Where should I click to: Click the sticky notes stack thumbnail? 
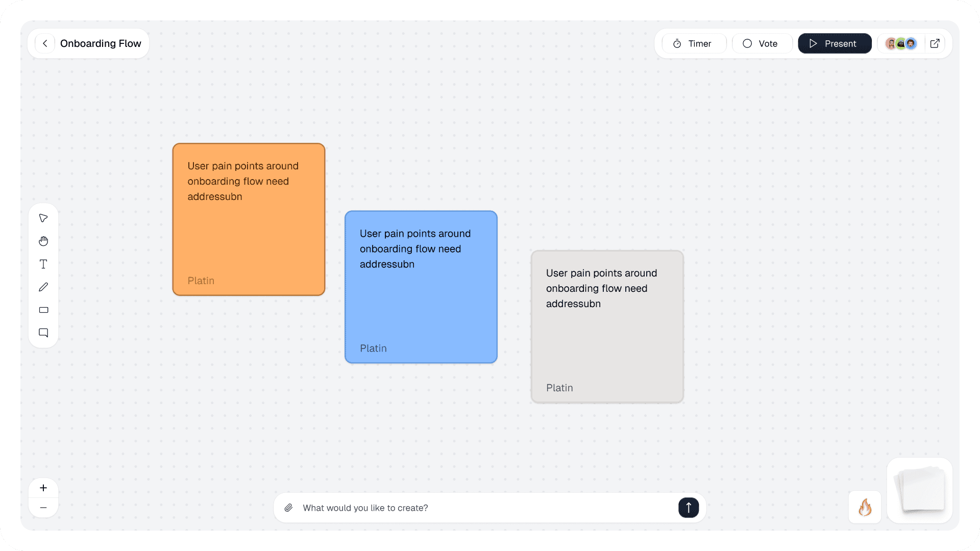(x=920, y=490)
